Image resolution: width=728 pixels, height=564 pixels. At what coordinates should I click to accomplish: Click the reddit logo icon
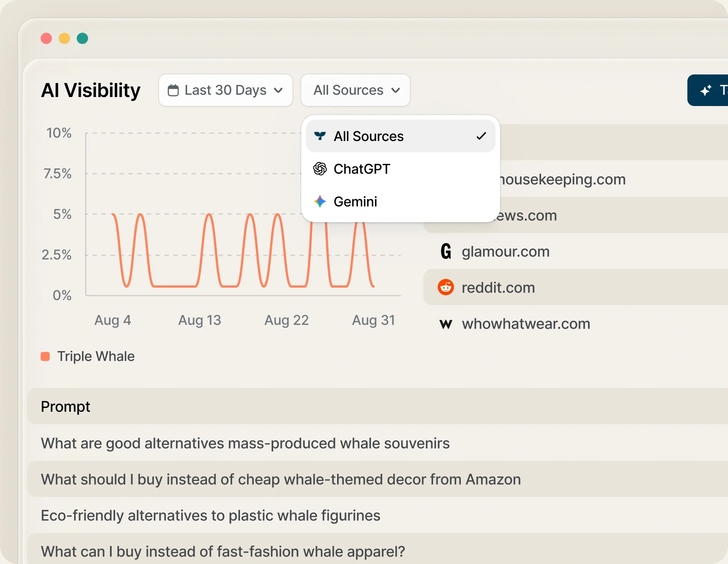click(x=446, y=287)
